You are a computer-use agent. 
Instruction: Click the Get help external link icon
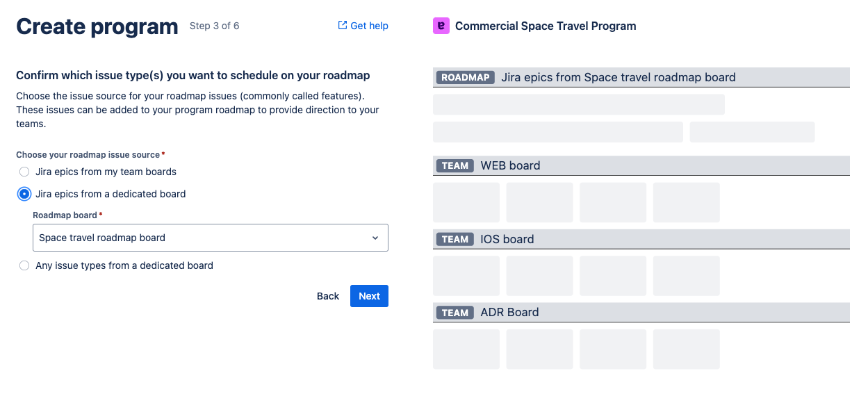tap(342, 26)
